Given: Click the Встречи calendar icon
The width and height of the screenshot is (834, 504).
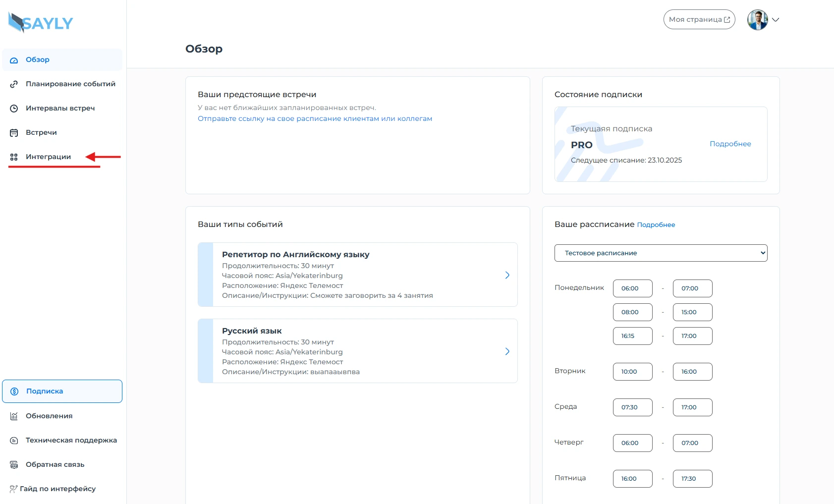Looking at the screenshot, I should (x=14, y=133).
